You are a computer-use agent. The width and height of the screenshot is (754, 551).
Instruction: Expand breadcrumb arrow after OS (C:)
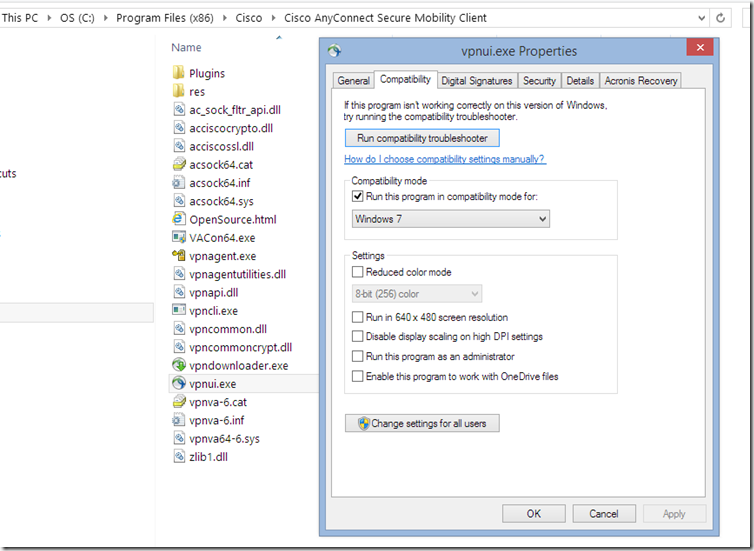(105, 18)
